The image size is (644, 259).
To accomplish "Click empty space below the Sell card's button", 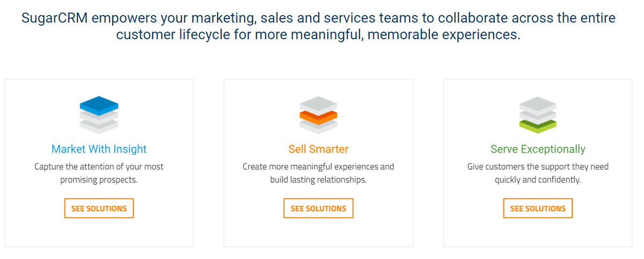I will [x=318, y=233].
